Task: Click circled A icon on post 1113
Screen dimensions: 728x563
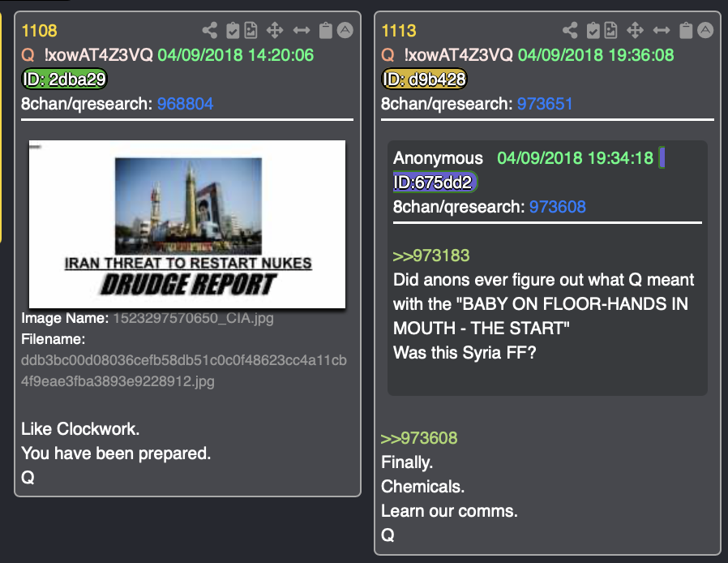Action: 705,30
